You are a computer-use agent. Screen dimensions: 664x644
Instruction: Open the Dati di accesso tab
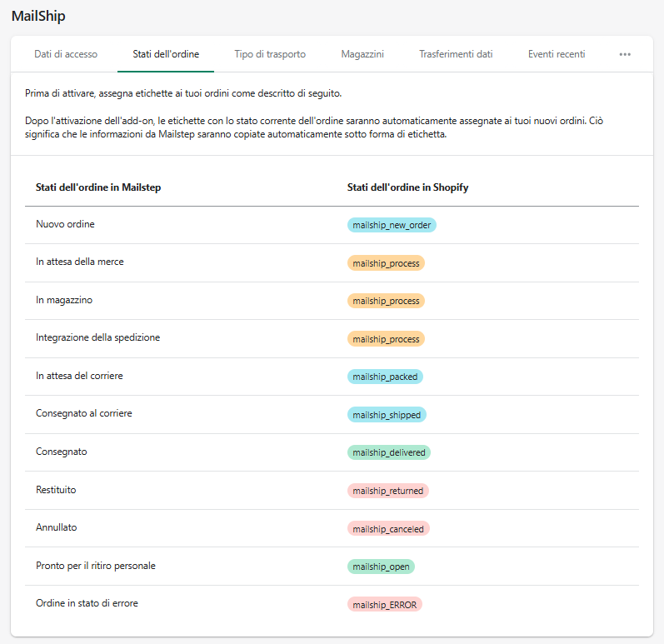coord(66,54)
